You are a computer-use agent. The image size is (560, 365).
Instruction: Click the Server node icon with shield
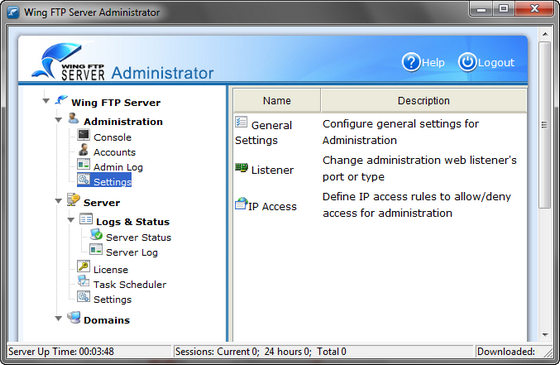point(73,200)
